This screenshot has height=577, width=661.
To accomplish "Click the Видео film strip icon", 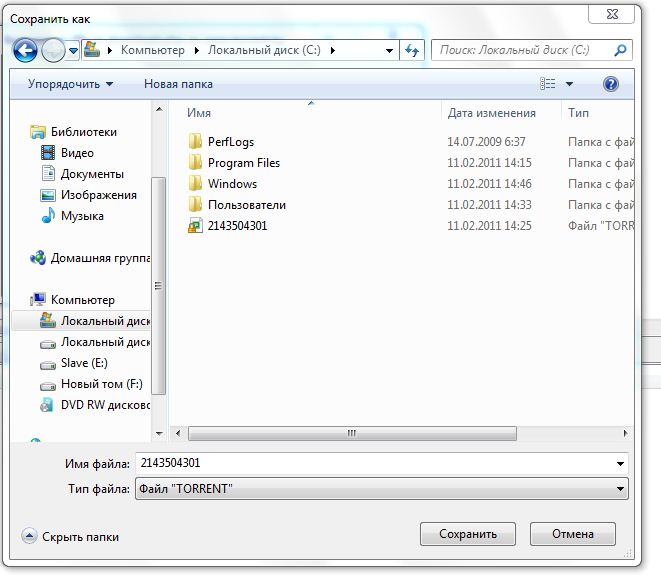I will tap(48, 153).
